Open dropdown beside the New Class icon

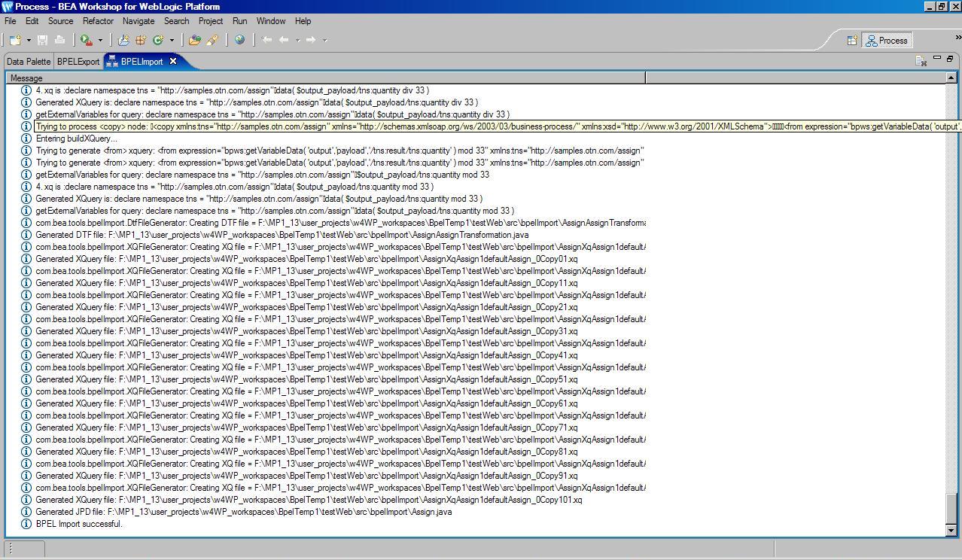pos(172,40)
